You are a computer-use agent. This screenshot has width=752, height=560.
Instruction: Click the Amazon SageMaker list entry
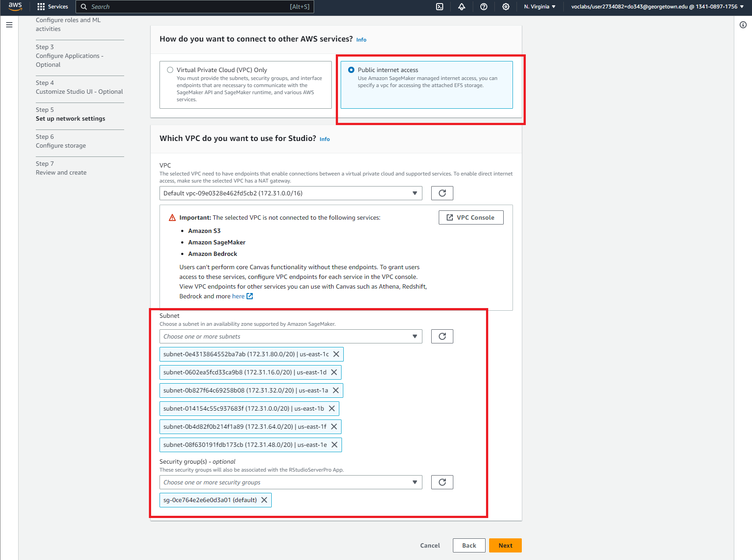(217, 242)
